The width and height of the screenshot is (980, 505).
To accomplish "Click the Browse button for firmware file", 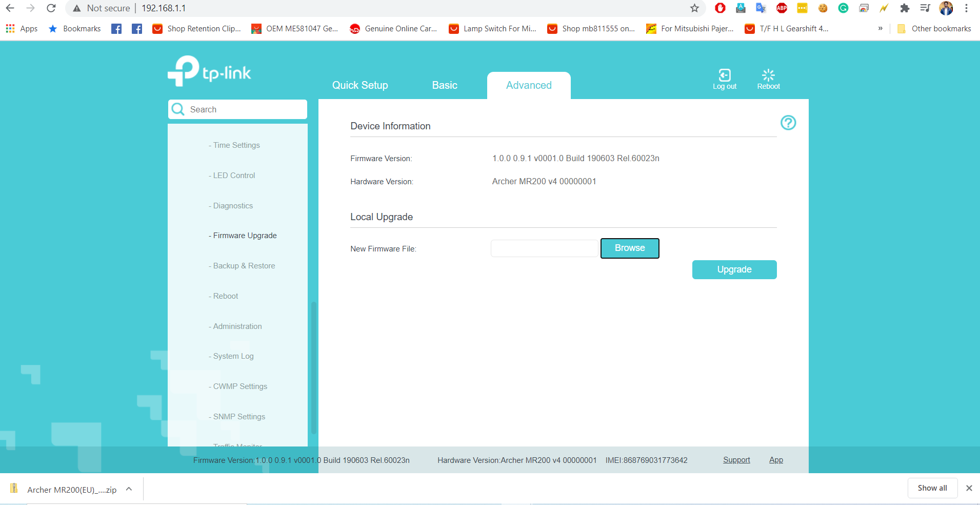I will [629, 248].
